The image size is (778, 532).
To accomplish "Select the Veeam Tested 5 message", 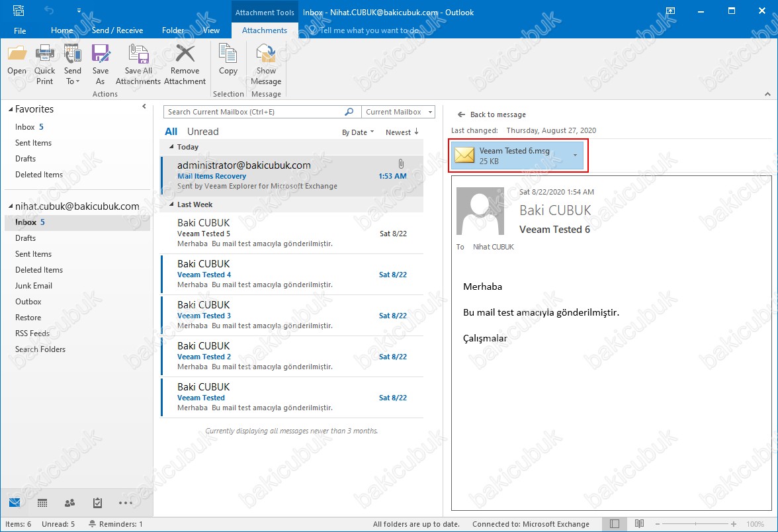I will [292, 233].
